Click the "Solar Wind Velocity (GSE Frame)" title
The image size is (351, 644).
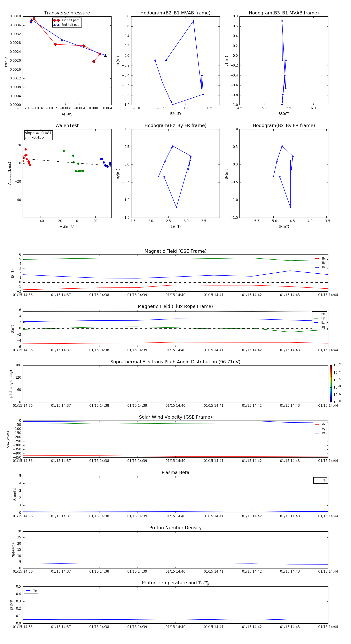click(x=175, y=417)
